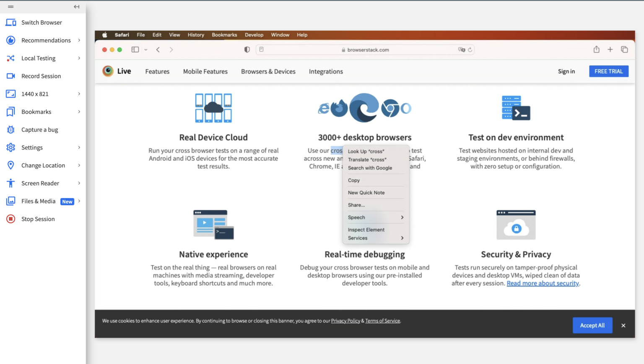The width and height of the screenshot is (644, 364).
Task: Open the Browsers & Devices nav item
Action: coord(268,72)
